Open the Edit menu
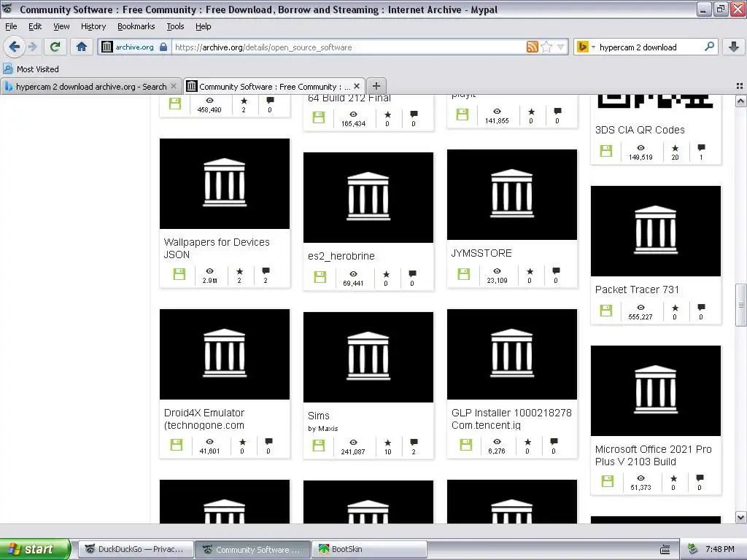This screenshot has height=560, width=747. [35, 26]
